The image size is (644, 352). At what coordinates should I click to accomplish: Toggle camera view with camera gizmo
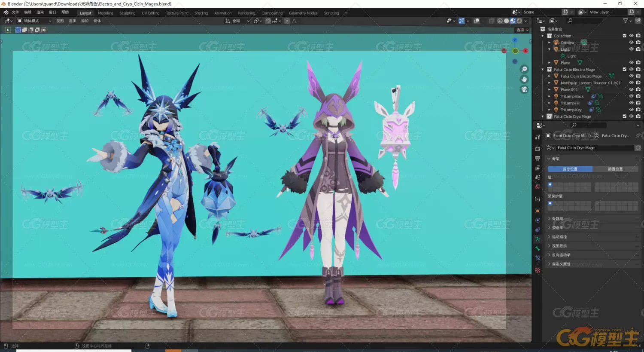click(524, 89)
